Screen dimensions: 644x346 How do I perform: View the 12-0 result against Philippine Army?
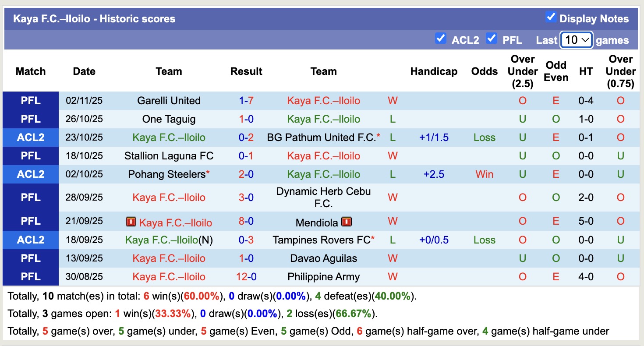point(246,277)
